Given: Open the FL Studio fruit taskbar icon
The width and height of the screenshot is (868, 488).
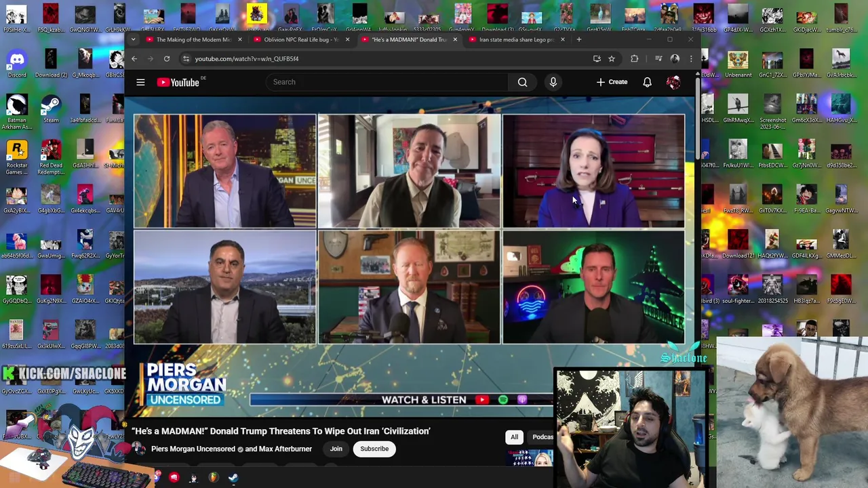Looking at the screenshot, I should click(x=213, y=478).
